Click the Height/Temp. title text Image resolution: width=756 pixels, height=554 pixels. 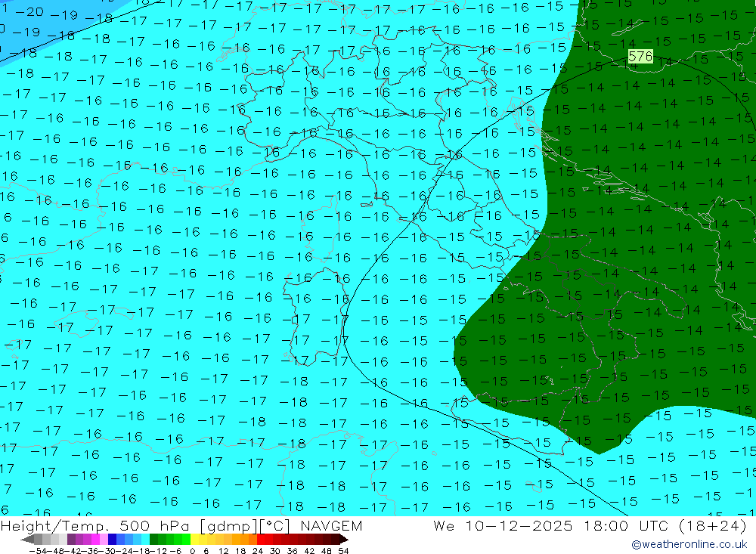[55, 525]
